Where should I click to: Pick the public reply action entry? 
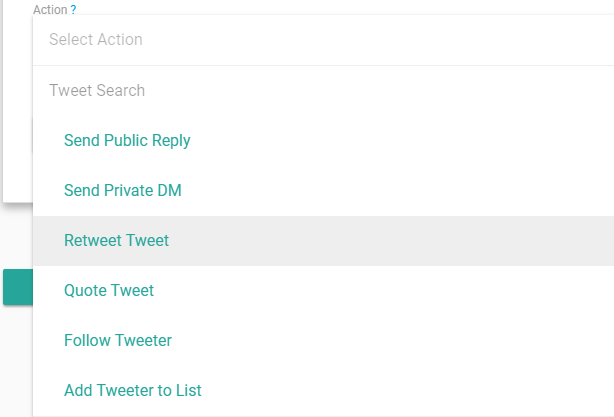click(x=127, y=140)
